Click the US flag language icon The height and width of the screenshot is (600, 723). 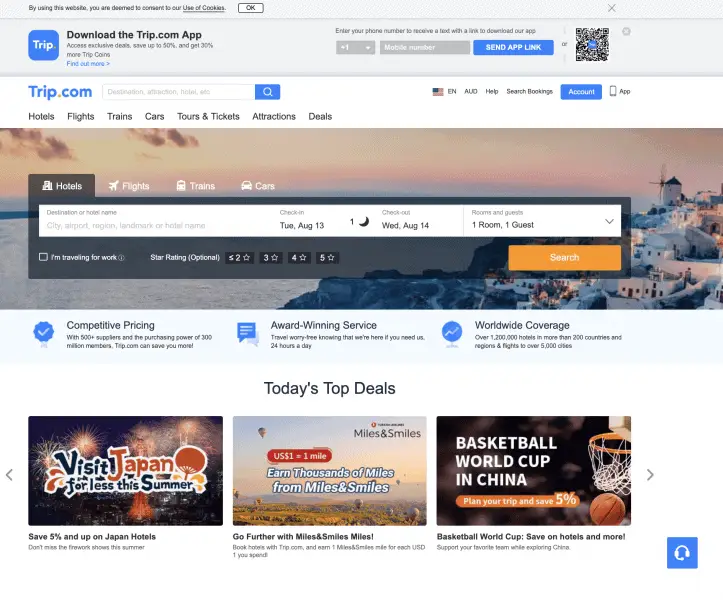[438, 92]
